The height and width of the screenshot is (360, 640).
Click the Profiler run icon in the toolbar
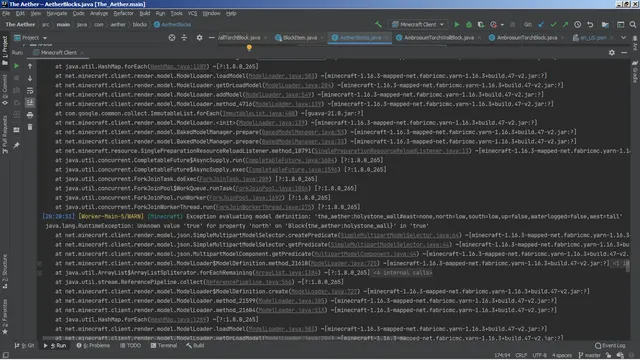click(493, 24)
